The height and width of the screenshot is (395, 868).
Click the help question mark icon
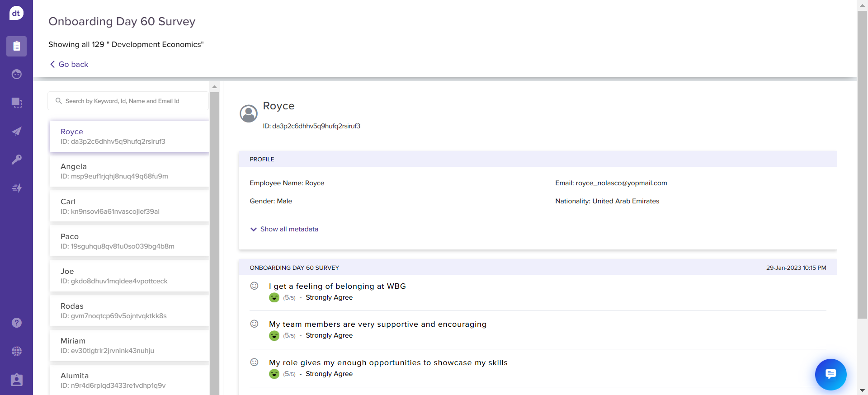pyautogui.click(x=16, y=323)
